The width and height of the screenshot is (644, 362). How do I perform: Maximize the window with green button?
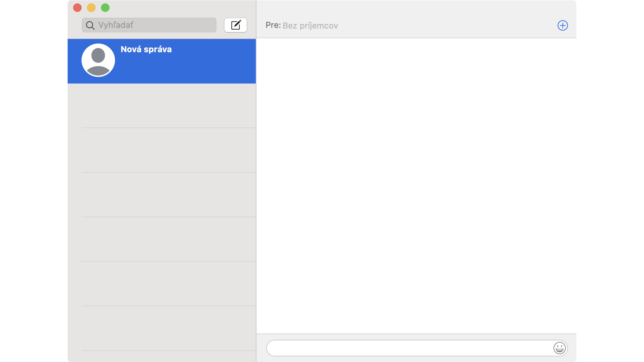[105, 8]
